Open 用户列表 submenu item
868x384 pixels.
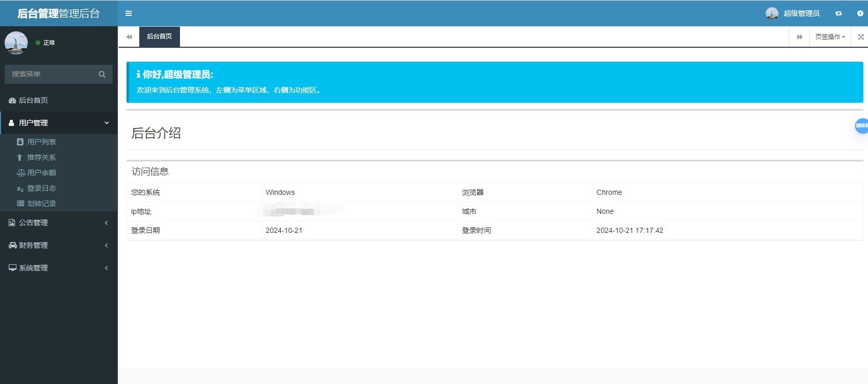pos(41,142)
